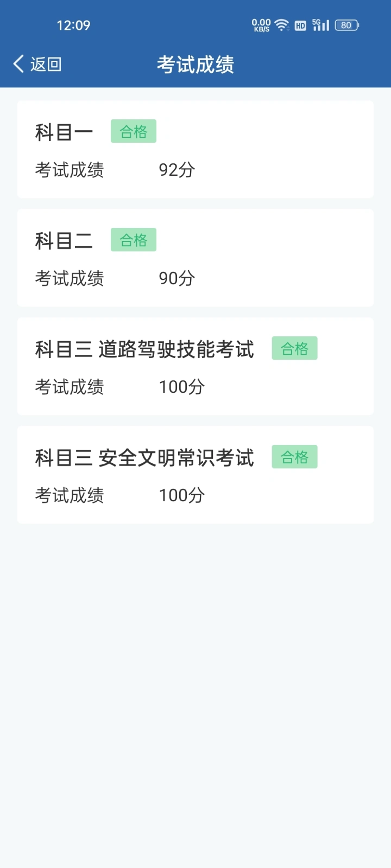Viewport: 391px width, 868px height.
Task: Open 科目三 安全文明常识考试 heading
Action: tap(144, 457)
